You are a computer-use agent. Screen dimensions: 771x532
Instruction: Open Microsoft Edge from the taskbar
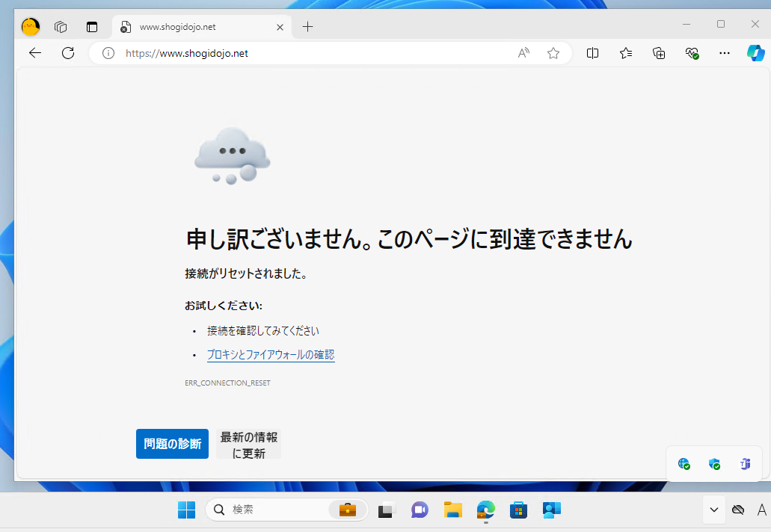coord(485,510)
